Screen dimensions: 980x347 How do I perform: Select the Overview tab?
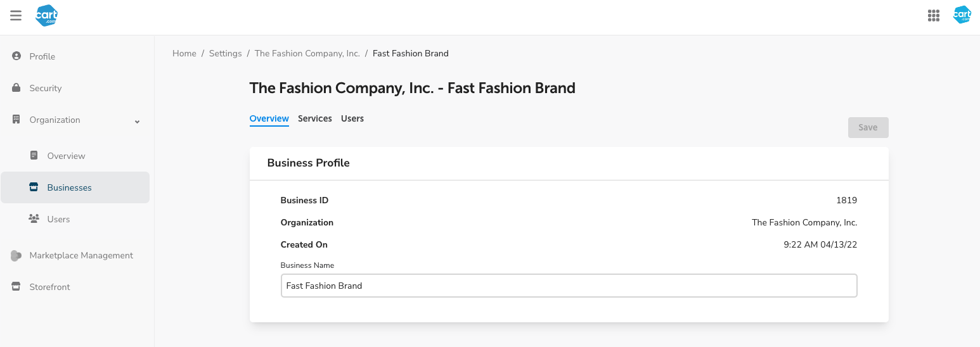tap(269, 118)
